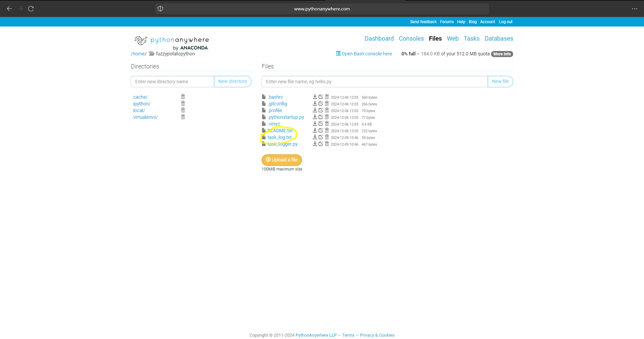
Task: Go to the Databases section
Action: coord(499,39)
